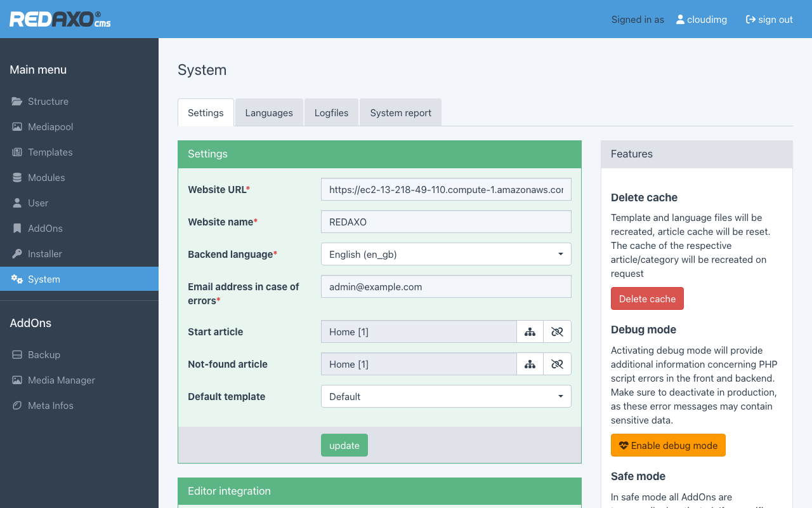Screen dimensions: 812x508
Task: Unlink the Not-found article selection
Action: tap(558, 364)
